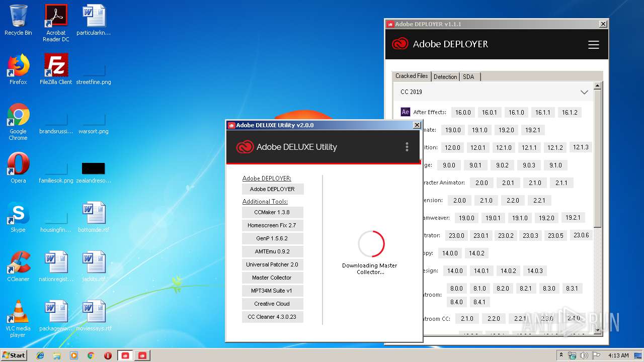Open the Adobe DEPLOYER hamburger menu
644x362 pixels.
point(594,45)
